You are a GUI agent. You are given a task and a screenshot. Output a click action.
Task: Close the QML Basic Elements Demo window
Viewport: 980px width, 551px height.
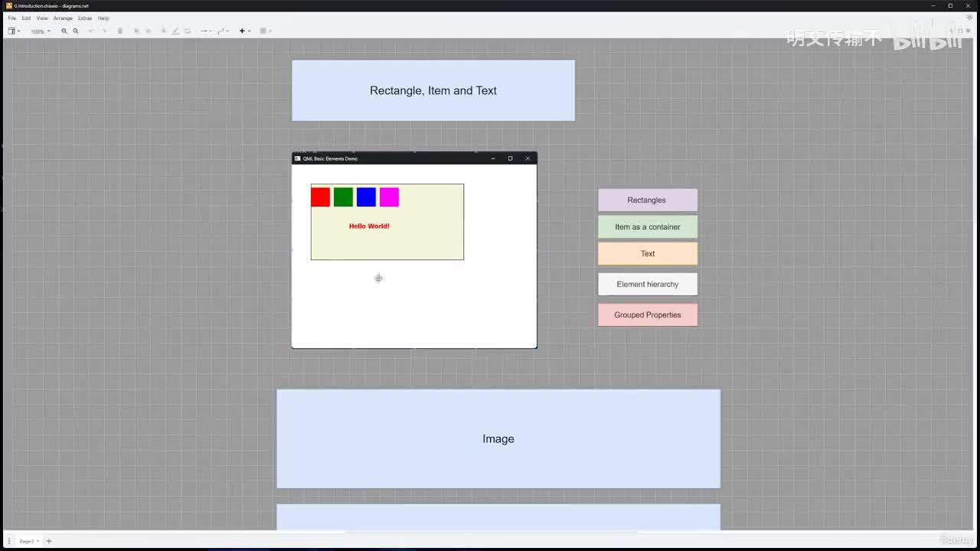[528, 158]
